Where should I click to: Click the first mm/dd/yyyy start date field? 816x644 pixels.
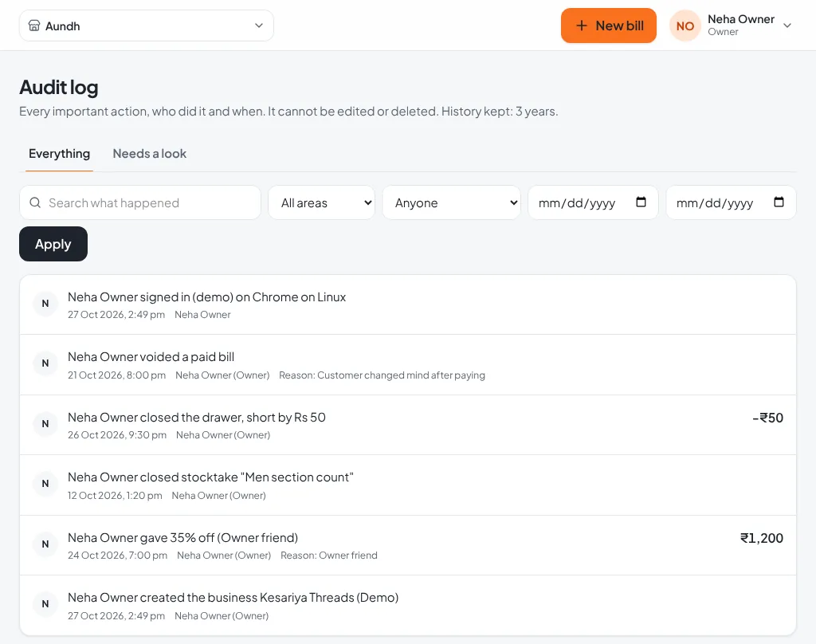pos(593,202)
